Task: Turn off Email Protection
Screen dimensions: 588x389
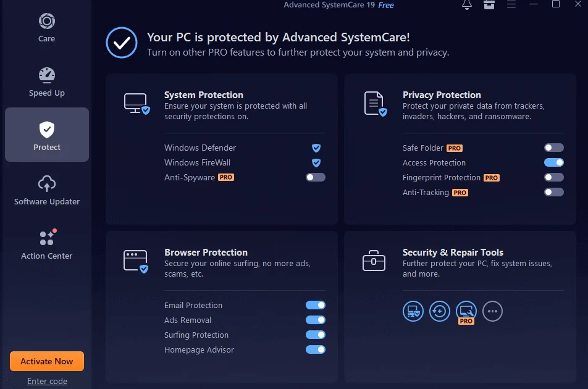Action: 315,305
